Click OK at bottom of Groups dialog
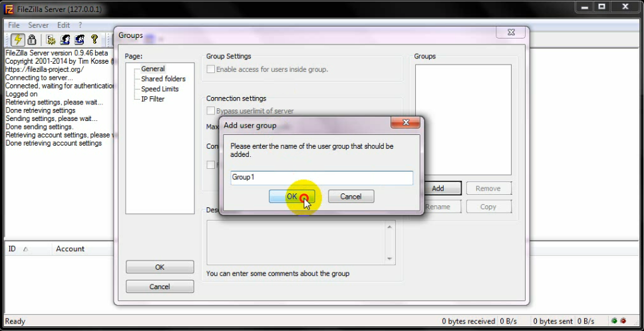644x331 pixels. 160,267
